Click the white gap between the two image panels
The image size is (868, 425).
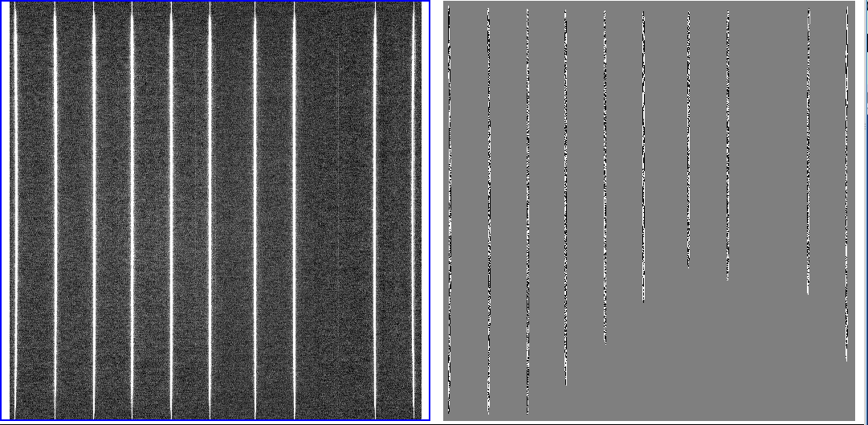tap(437, 209)
